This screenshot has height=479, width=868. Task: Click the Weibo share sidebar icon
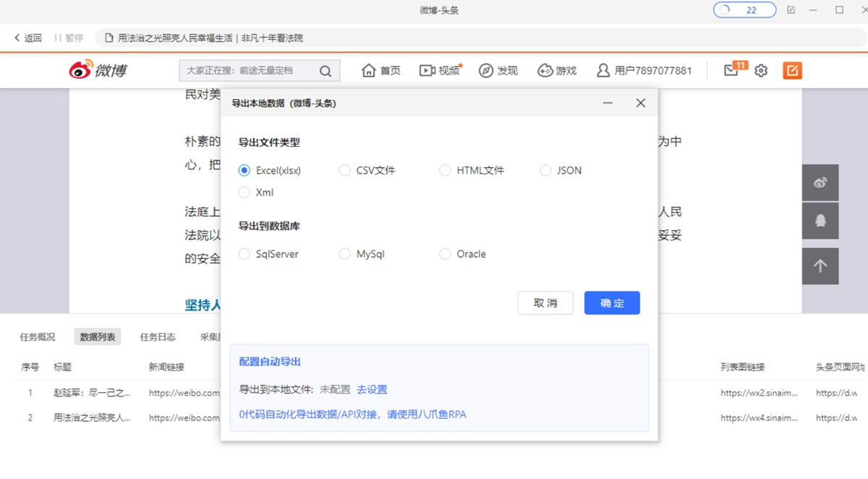click(820, 182)
